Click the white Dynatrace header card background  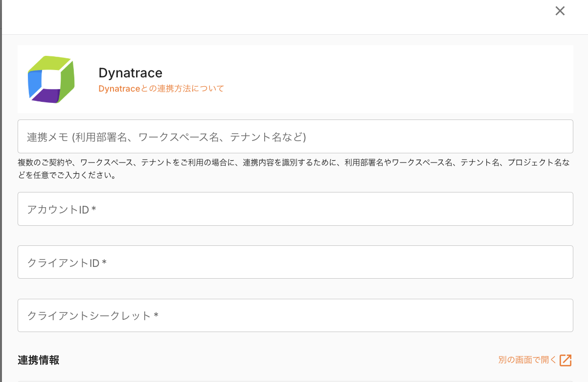(x=391, y=78)
